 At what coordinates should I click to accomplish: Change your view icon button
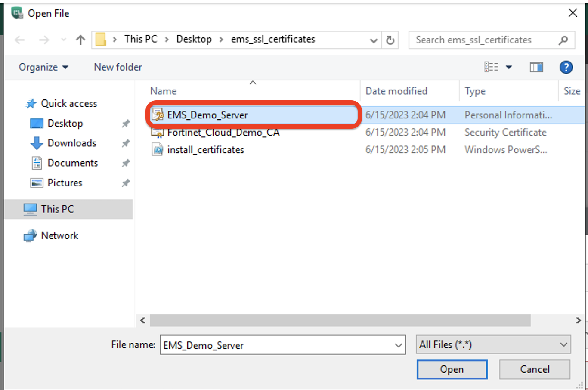click(491, 67)
